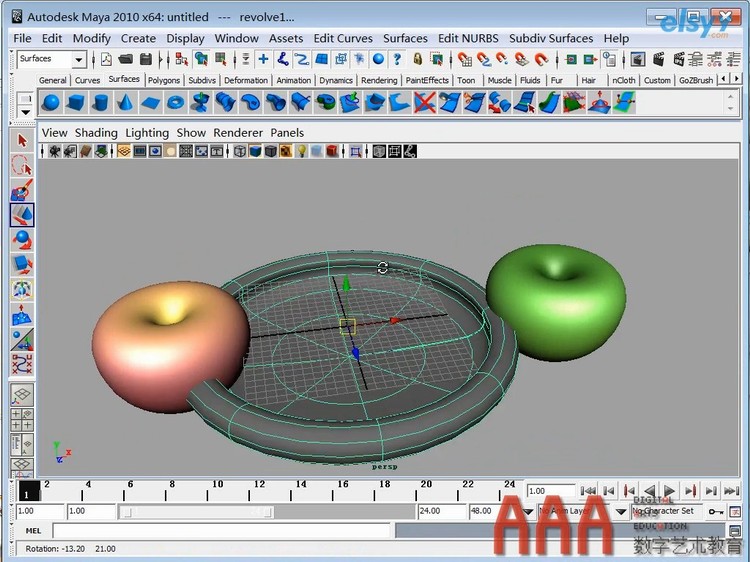Open the shelf options arrow menu
The height and width of the screenshot is (562, 750).
[x=25, y=113]
